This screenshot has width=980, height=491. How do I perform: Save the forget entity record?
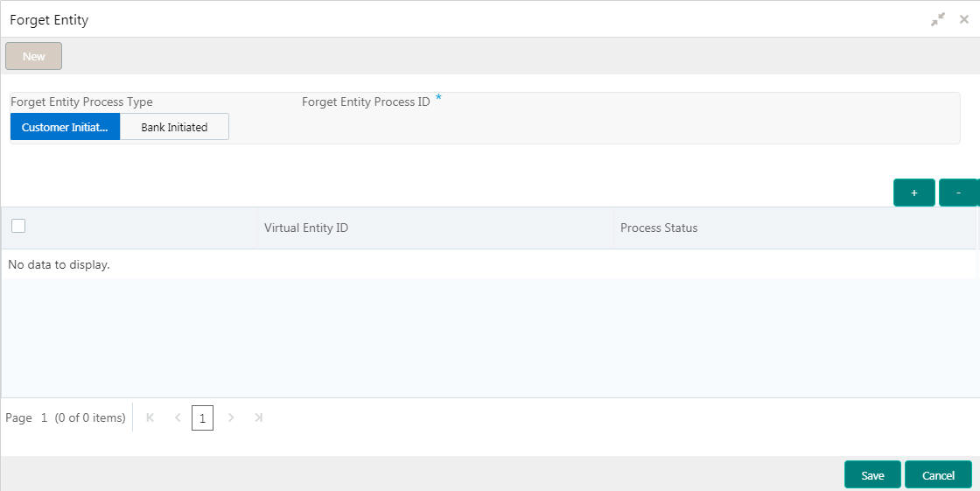pos(872,475)
